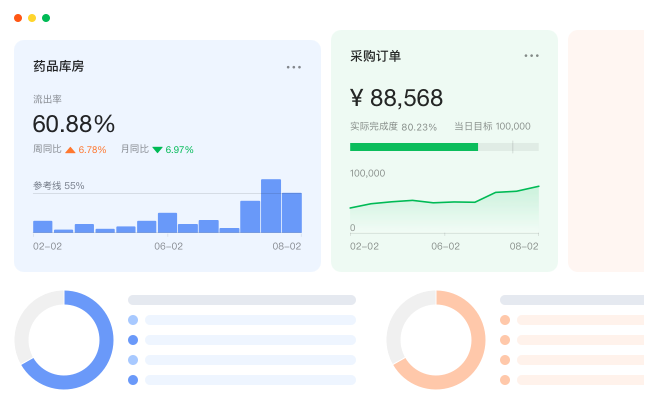Click the 参考线 55% reference label
Viewport: 646px width, 404px height.
click(x=59, y=186)
